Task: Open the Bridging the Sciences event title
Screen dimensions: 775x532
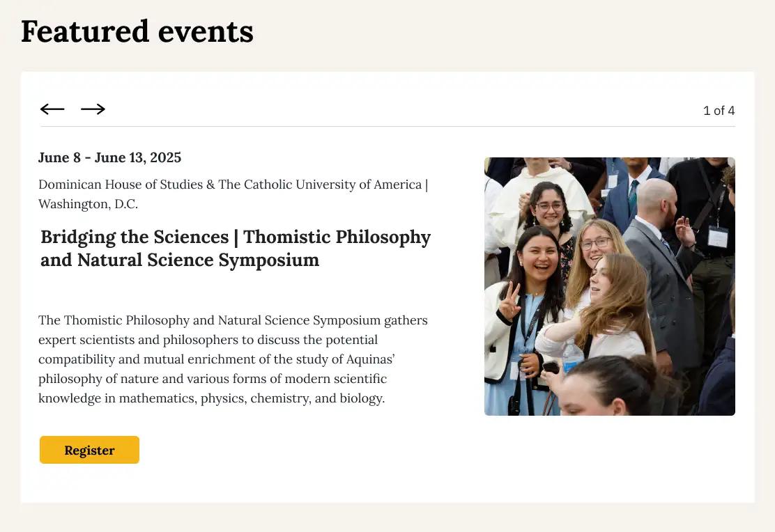Action: coord(235,248)
